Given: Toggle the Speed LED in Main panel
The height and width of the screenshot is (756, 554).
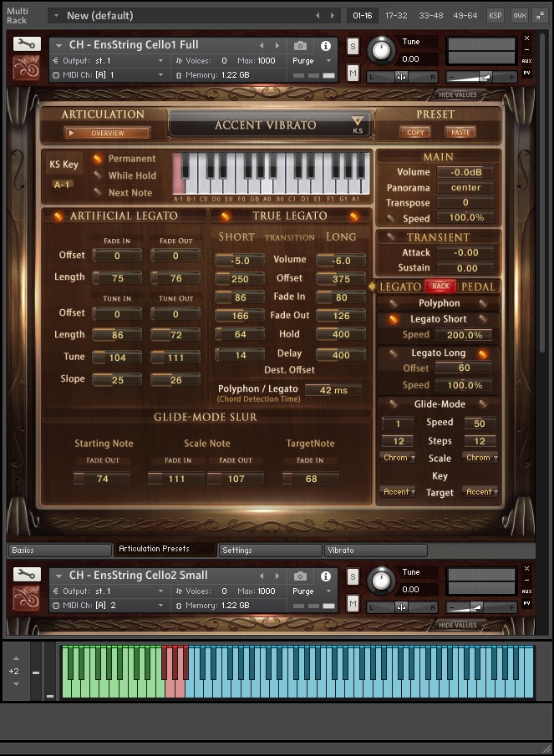Looking at the screenshot, I should (x=391, y=218).
